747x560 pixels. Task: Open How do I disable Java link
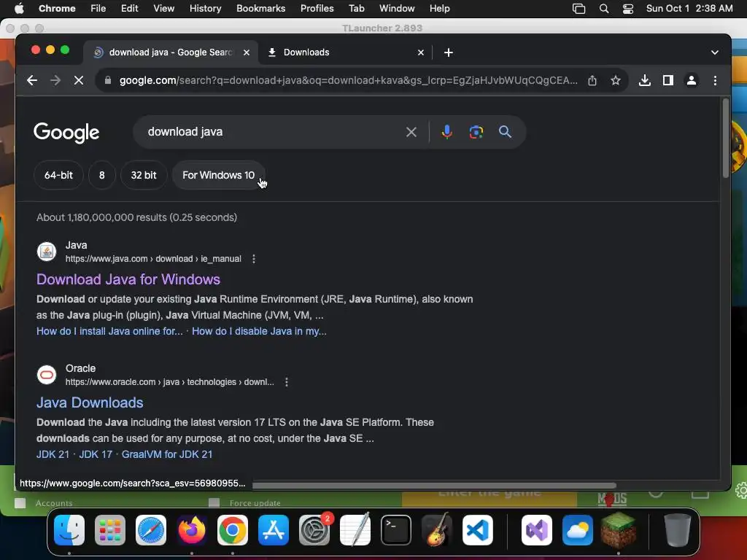click(259, 332)
